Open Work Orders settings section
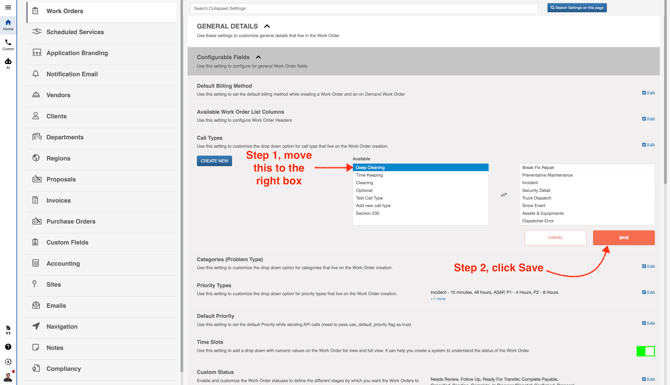 point(101,11)
